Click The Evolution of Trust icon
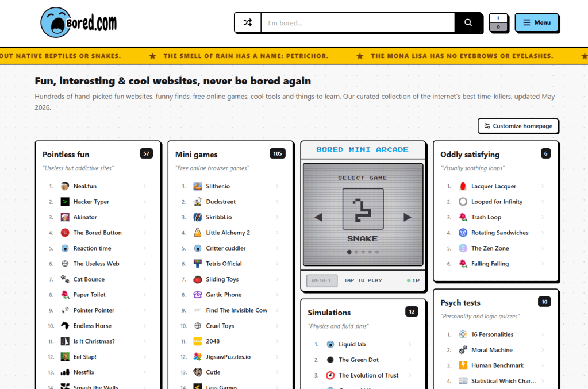Screen dimensions: 588x389 coord(330,375)
